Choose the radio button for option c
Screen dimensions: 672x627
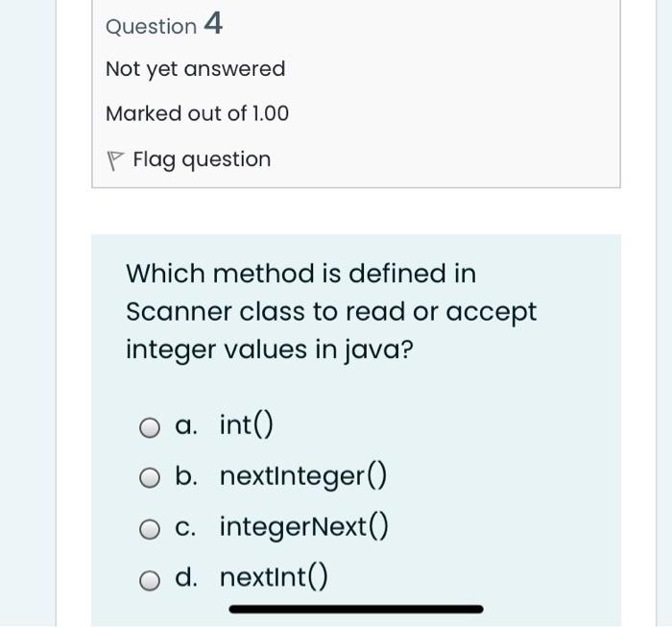point(149,529)
